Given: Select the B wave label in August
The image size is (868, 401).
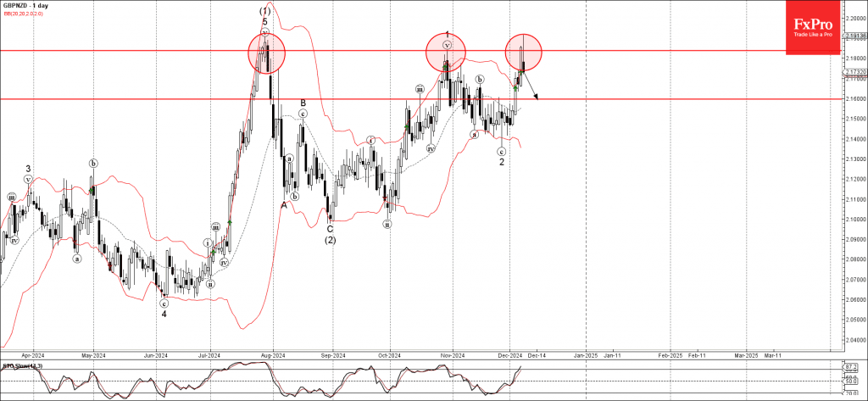Looking at the screenshot, I should (x=302, y=103).
